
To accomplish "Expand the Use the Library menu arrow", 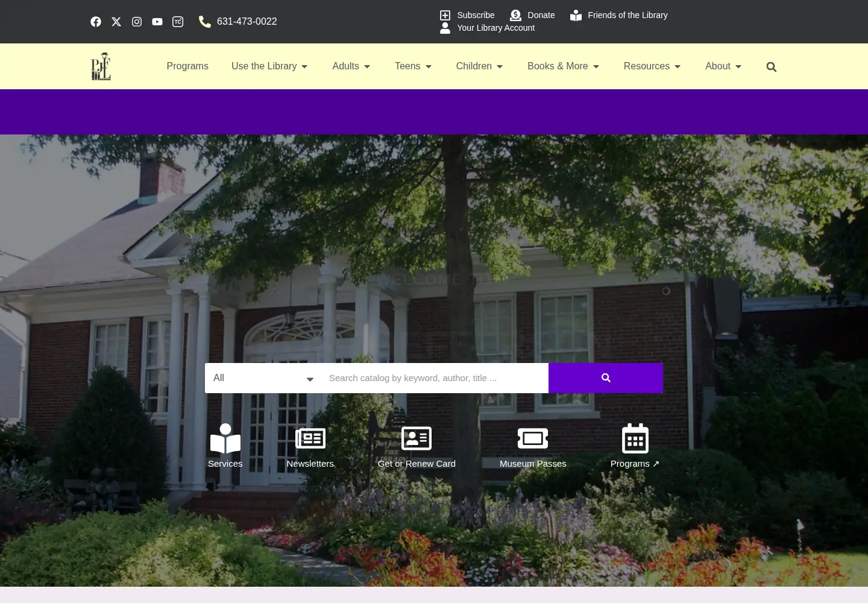I will point(304,67).
